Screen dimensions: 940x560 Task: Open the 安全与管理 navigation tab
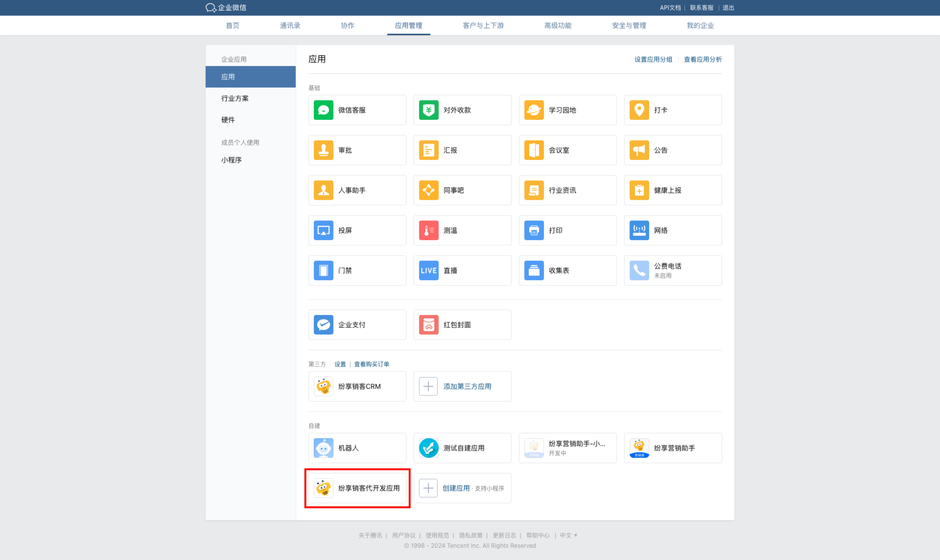point(629,25)
